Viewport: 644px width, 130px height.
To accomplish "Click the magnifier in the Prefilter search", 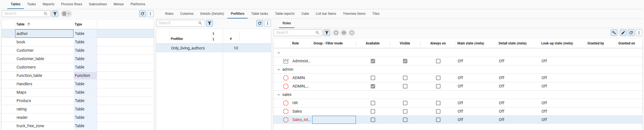I will pos(200,23).
